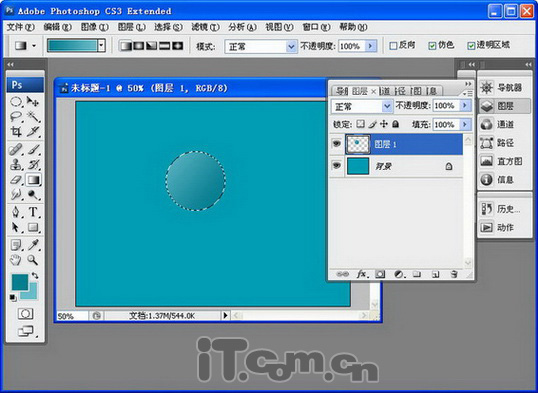
Task: Select the Slice tool
Action: pyautogui.click(x=33, y=131)
